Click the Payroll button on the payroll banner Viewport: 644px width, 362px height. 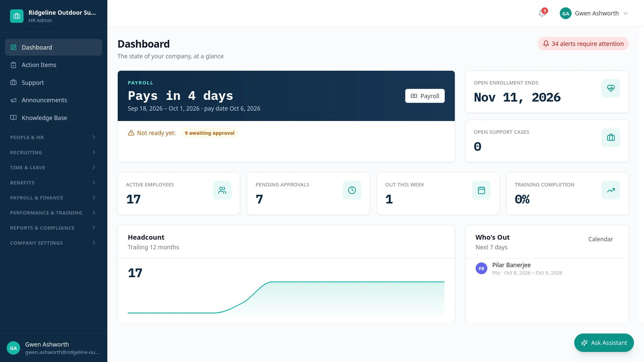[425, 96]
